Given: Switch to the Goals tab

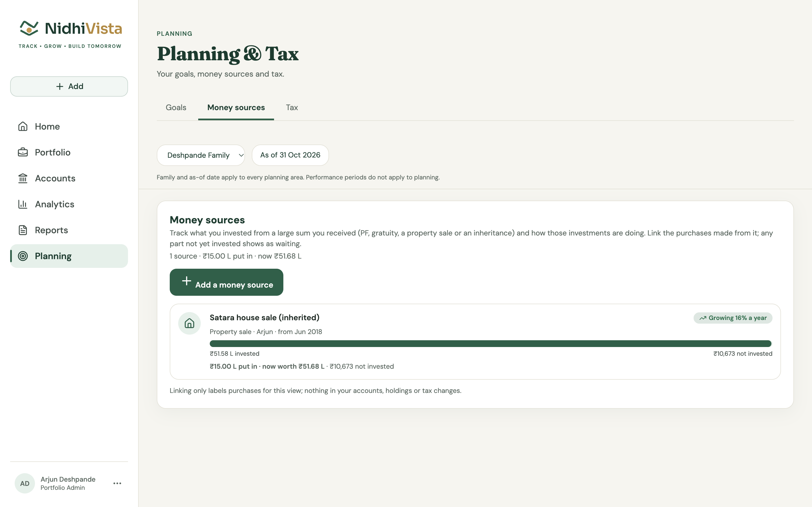Looking at the screenshot, I should 176,108.
